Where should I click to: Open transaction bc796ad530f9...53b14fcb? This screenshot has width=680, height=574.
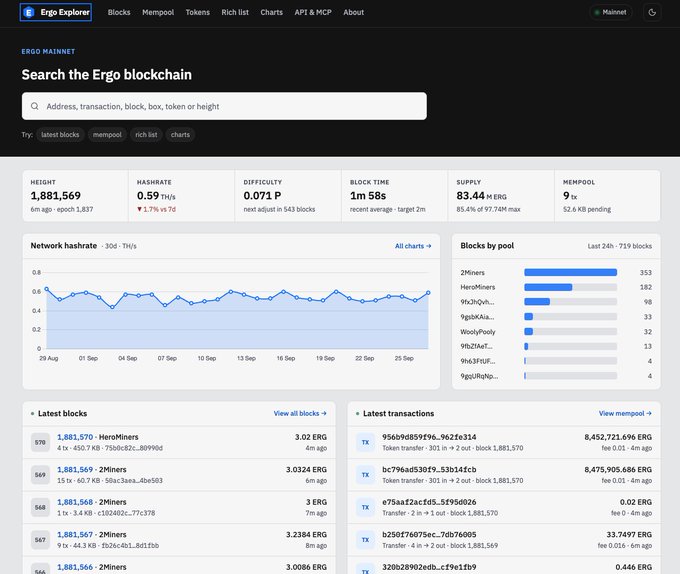429,470
